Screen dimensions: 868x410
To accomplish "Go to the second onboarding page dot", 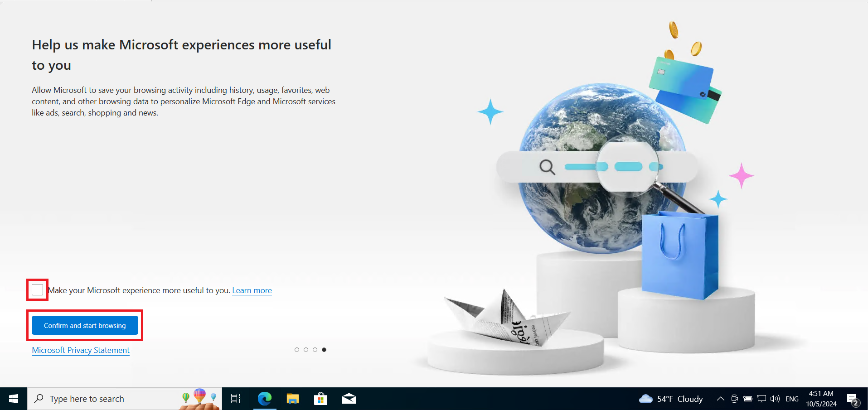I will coord(306,350).
